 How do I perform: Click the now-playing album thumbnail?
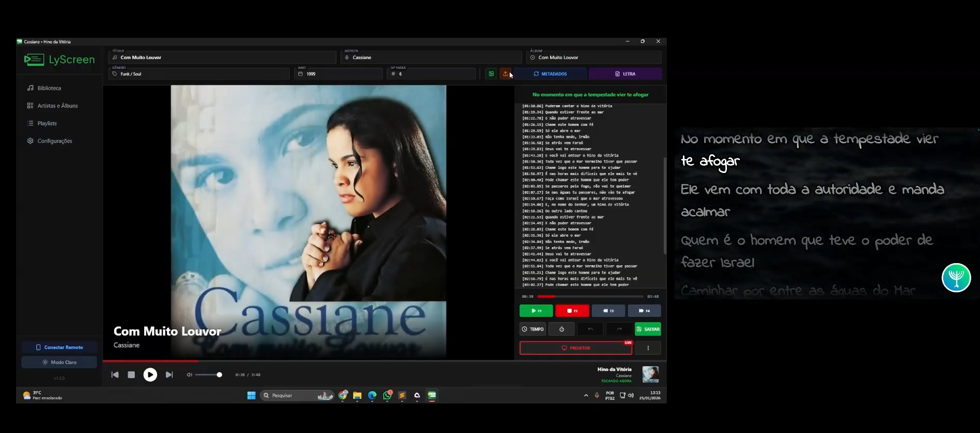(x=650, y=374)
